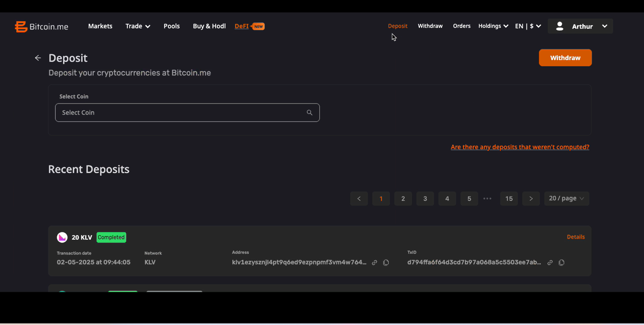Expand the Trade dropdown menu
The width and height of the screenshot is (644, 325).
click(138, 26)
